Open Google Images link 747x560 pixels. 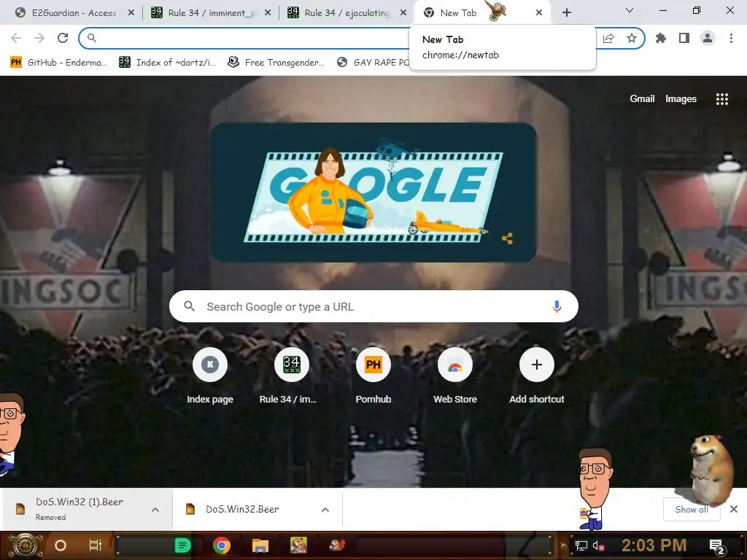click(x=681, y=98)
